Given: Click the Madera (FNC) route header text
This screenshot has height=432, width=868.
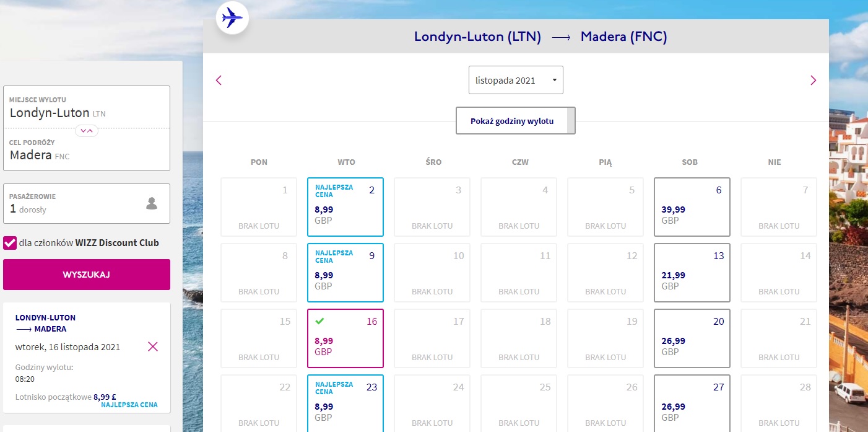Looking at the screenshot, I should [624, 37].
